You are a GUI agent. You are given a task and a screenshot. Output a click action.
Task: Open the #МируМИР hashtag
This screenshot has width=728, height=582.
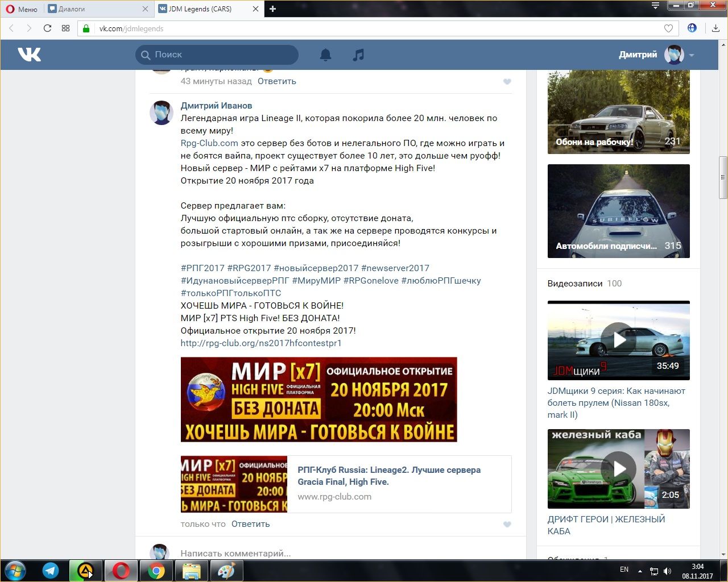coord(316,281)
